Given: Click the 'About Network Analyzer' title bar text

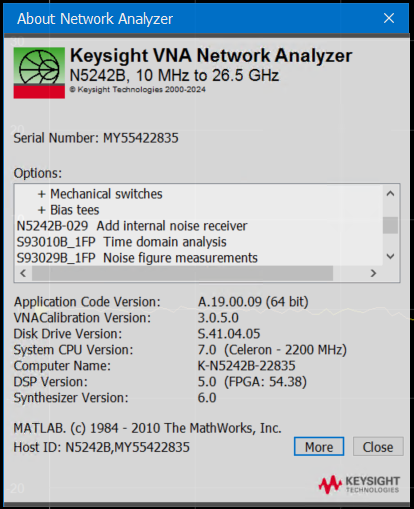Looking at the screenshot, I should (x=95, y=19).
